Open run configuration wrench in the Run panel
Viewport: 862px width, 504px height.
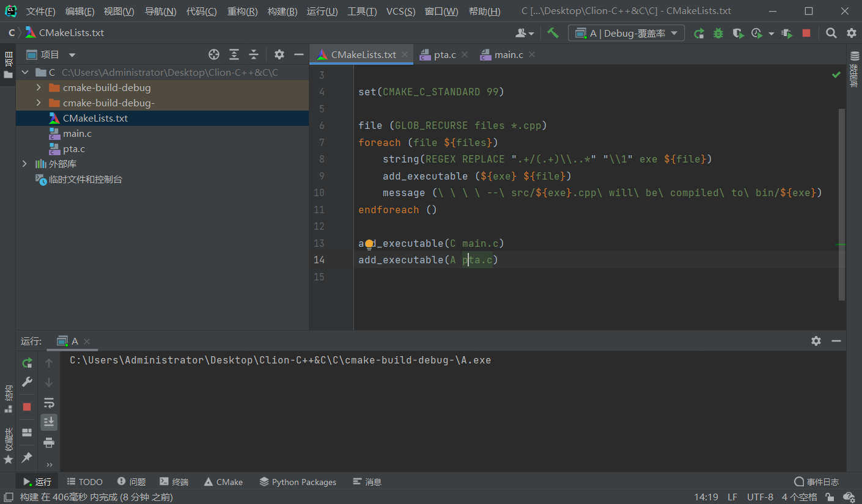tap(27, 382)
